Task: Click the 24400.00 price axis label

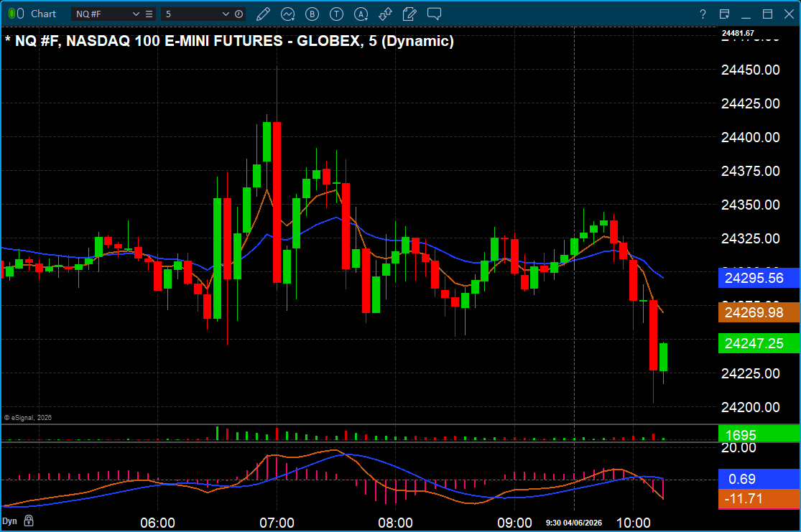Action: 751,137
